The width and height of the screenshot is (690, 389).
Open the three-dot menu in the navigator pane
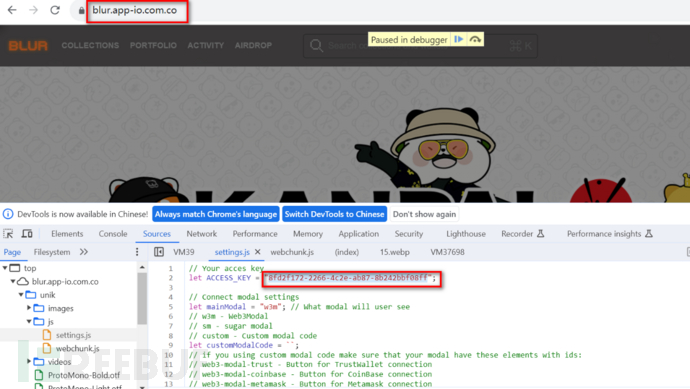[137, 252]
